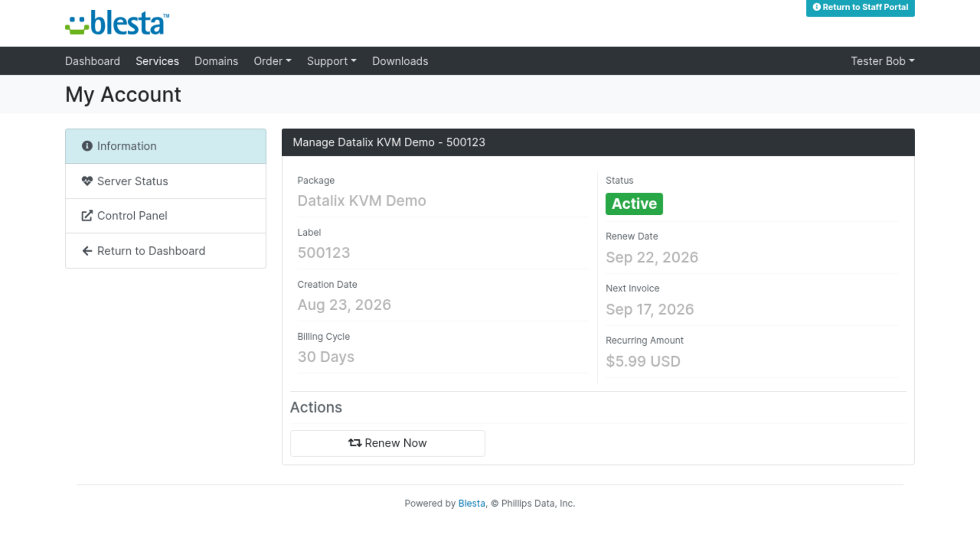Click the Blesta logo

pos(117,23)
